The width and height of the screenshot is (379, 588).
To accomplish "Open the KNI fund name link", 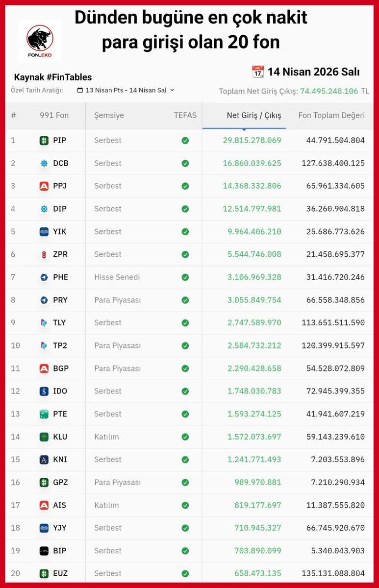I will (60, 460).
